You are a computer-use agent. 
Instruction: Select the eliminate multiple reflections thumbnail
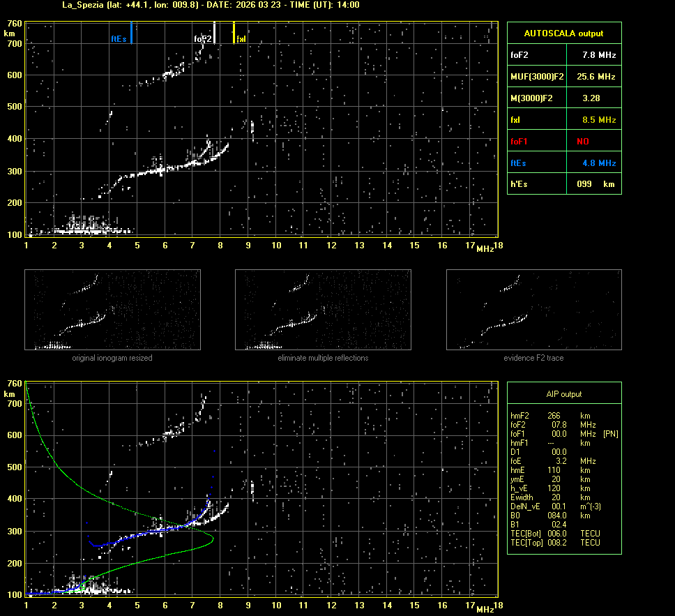coord(323,310)
